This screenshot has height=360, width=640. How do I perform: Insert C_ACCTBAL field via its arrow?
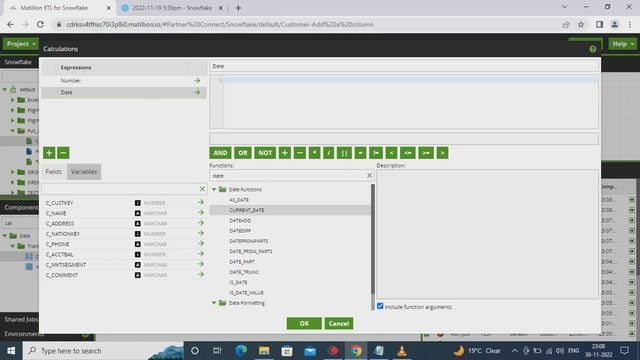pyautogui.click(x=200, y=254)
